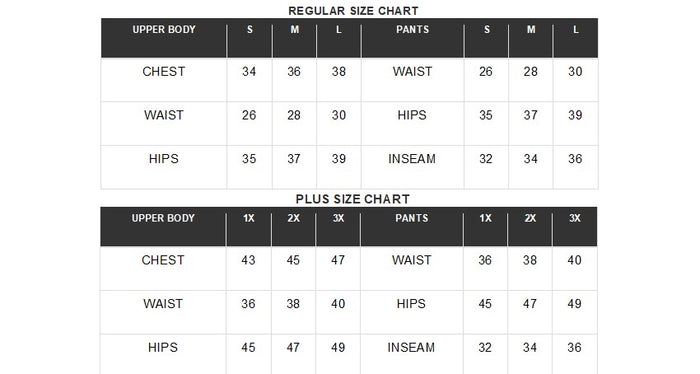
Task: Click the regular chart INSEAM row label
Action: click(x=412, y=159)
